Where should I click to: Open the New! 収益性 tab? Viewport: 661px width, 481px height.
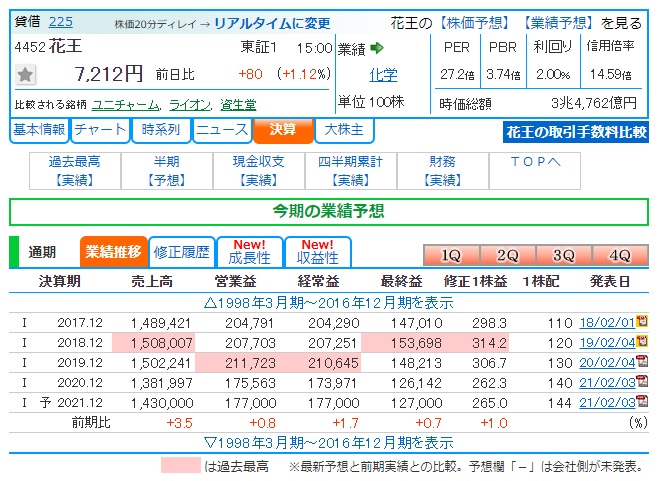317,252
